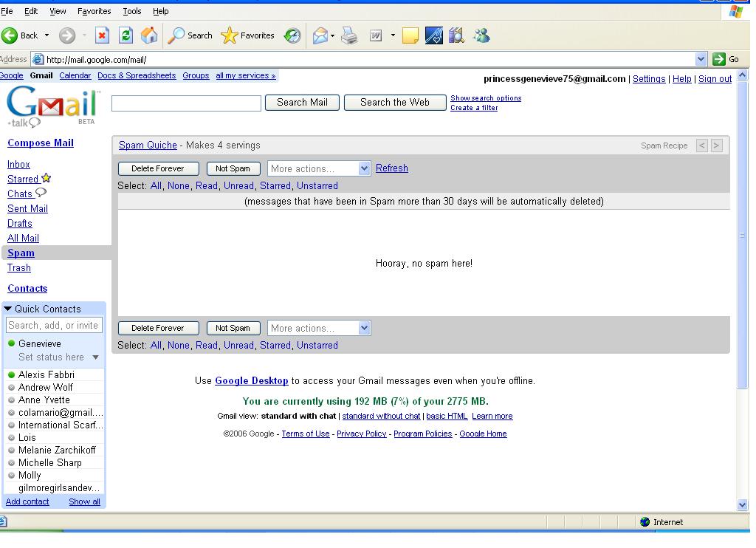
Task: Click the Edit with Word icon
Action: point(376,35)
